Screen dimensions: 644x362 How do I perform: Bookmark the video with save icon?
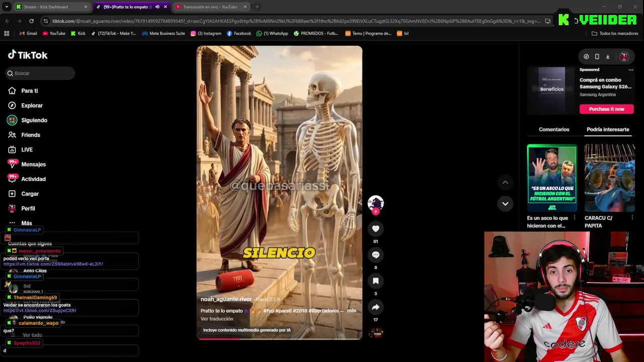pos(375,281)
